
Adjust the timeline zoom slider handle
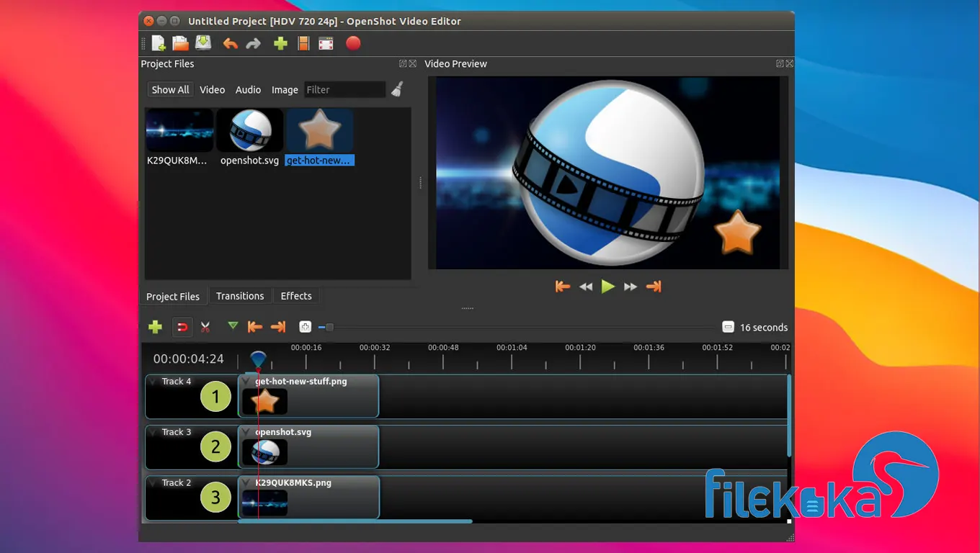coord(329,327)
